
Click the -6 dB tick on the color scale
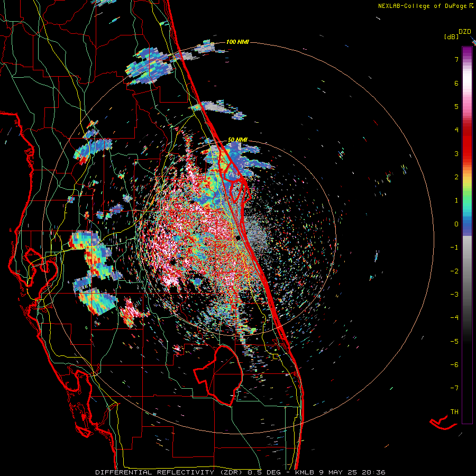(454, 365)
